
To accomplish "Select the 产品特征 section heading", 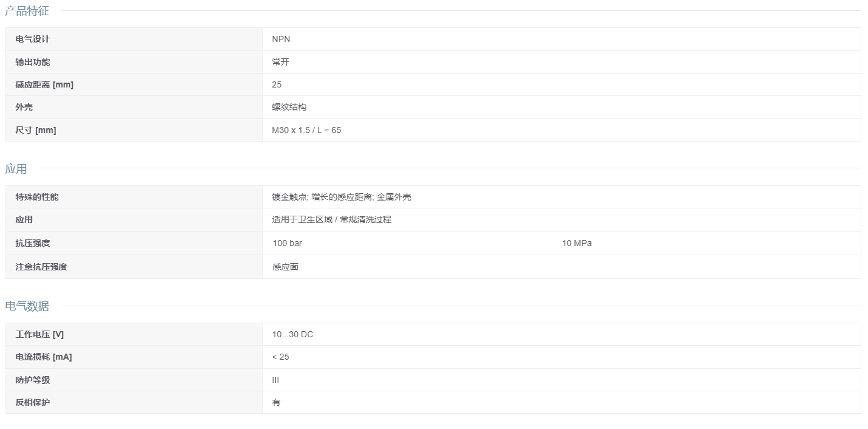I will click(x=27, y=11).
